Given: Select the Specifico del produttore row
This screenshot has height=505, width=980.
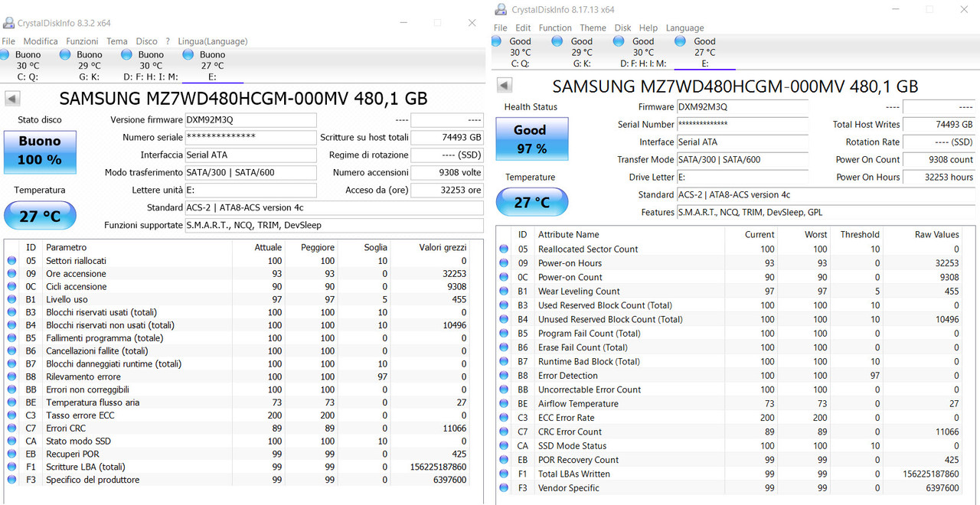Looking at the screenshot, I should (x=238, y=480).
